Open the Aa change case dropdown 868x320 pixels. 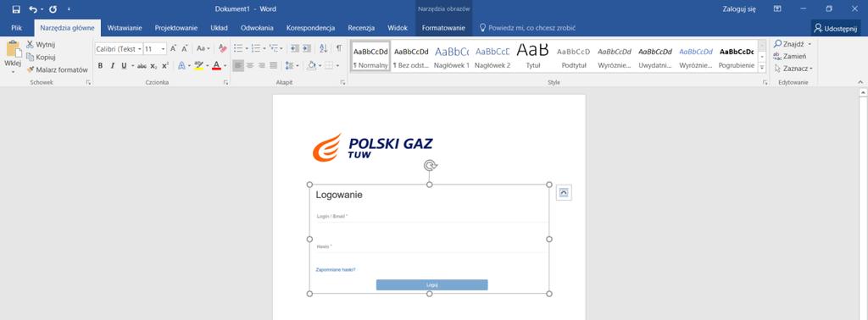203,48
